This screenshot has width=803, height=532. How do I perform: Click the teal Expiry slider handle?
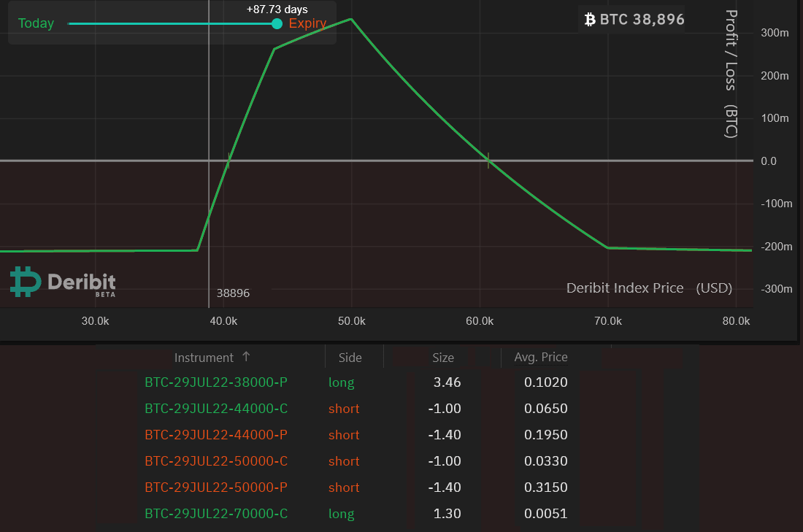pos(276,23)
